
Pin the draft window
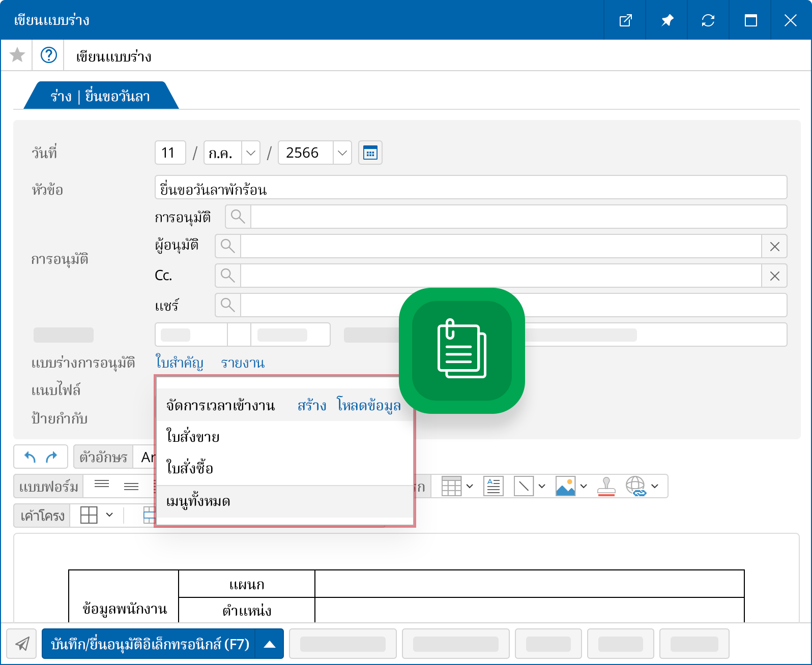click(x=666, y=20)
